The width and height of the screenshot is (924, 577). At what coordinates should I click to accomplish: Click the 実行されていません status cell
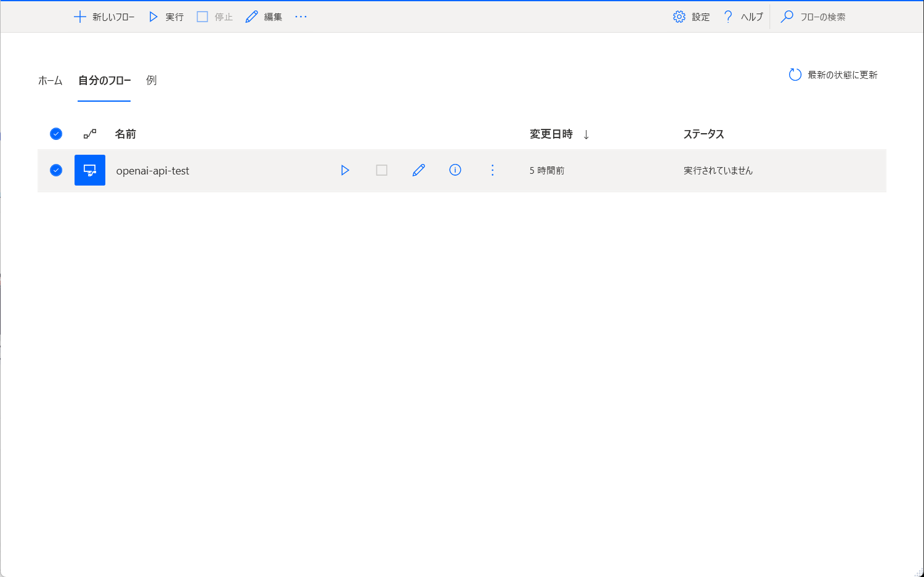tap(718, 171)
